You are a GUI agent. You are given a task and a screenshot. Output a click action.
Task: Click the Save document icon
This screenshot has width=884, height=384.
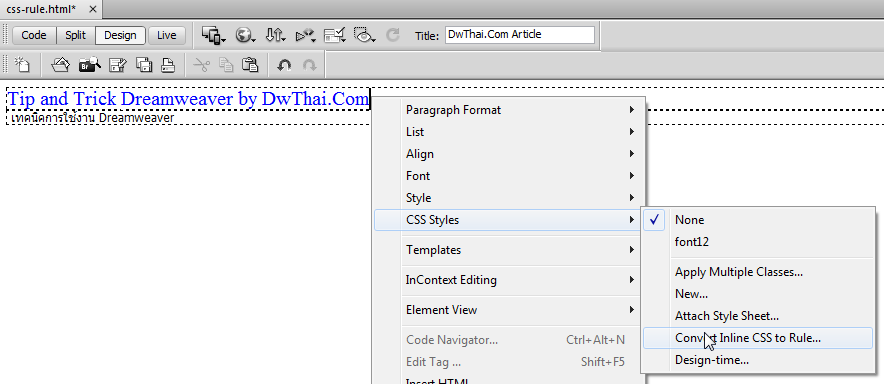click(x=117, y=65)
